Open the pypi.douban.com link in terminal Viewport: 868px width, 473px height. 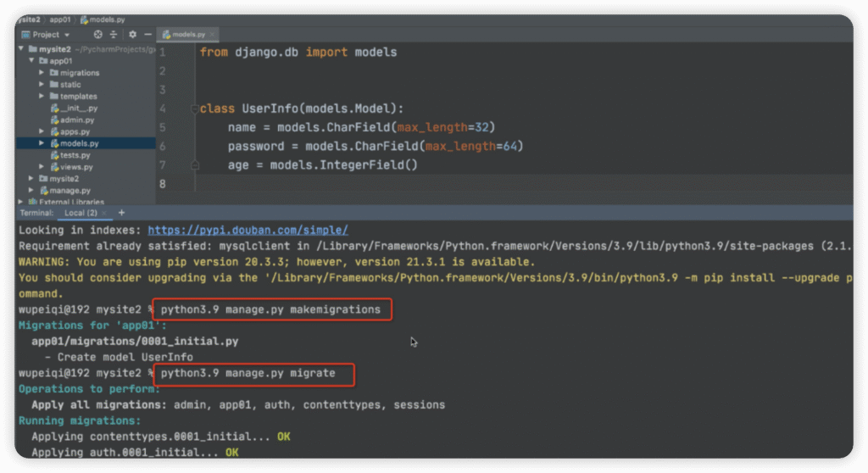point(248,231)
